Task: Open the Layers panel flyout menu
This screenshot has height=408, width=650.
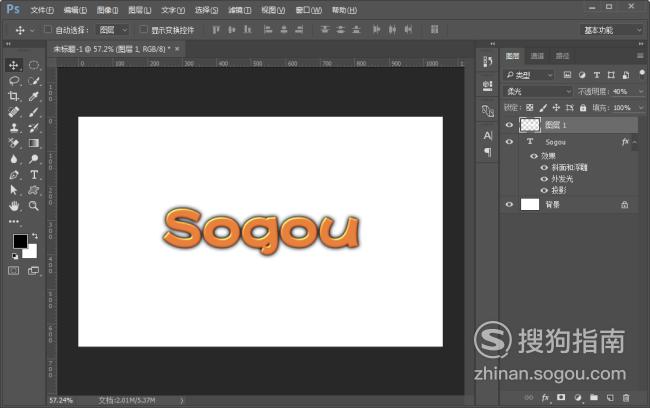Action: [641, 56]
